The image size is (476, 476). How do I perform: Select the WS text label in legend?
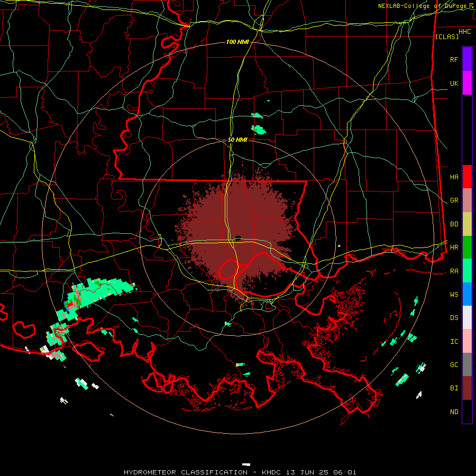point(454,295)
